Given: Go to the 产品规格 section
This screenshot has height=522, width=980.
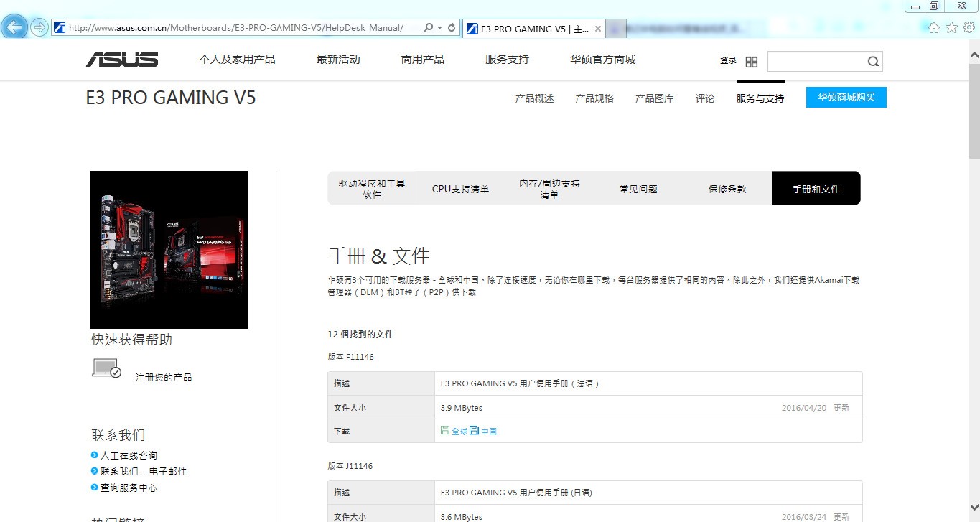Looking at the screenshot, I should point(594,99).
